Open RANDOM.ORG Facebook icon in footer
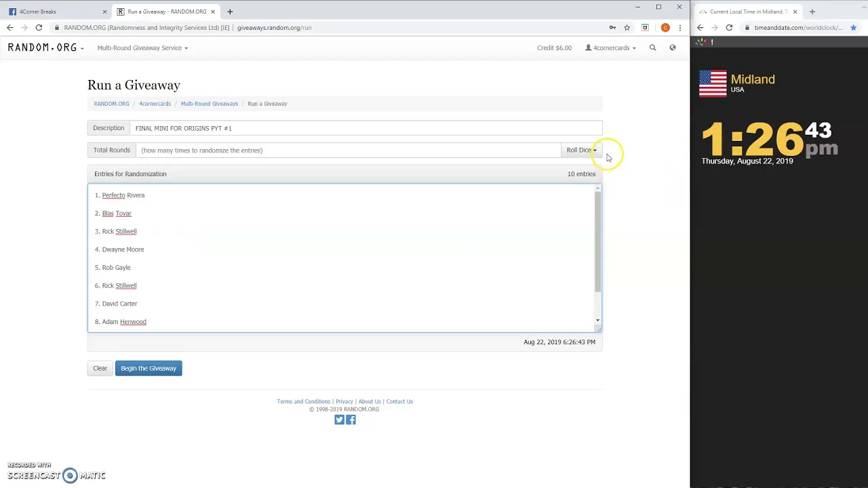This screenshot has height=488, width=868. click(x=351, y=420)
